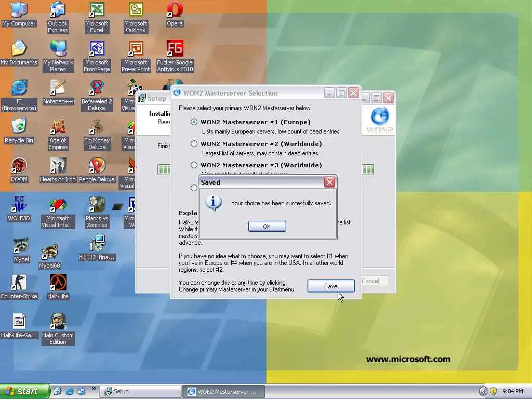
Task: Click the taskbar clock 9:04 PM
Action: tap(513, 392)
